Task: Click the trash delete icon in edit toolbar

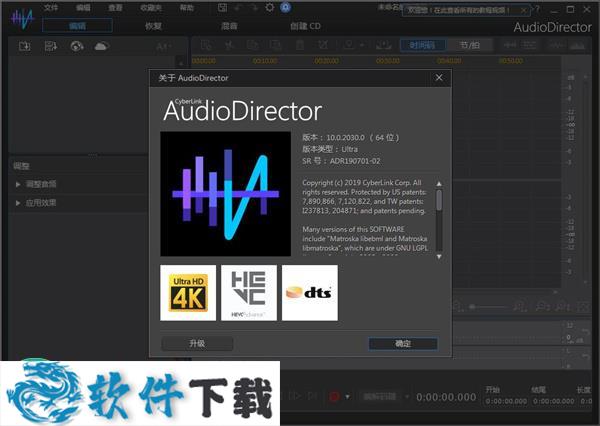Action: (x=300, y=45)
